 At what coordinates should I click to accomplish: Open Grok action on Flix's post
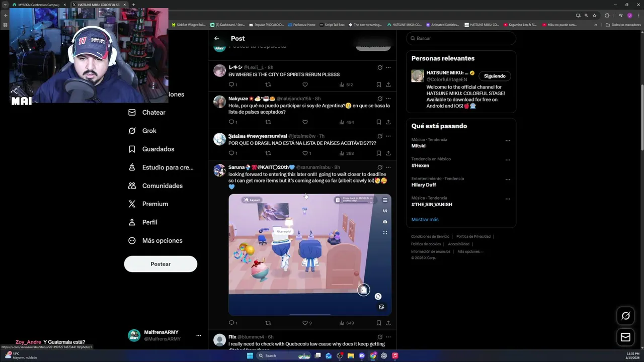(x=380, y=337)
